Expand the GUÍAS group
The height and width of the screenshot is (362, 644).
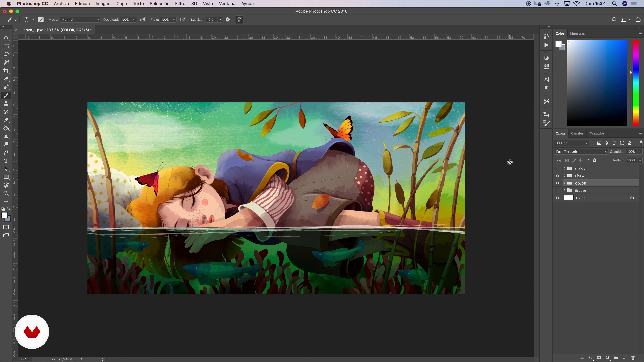(x=564, y=169)
